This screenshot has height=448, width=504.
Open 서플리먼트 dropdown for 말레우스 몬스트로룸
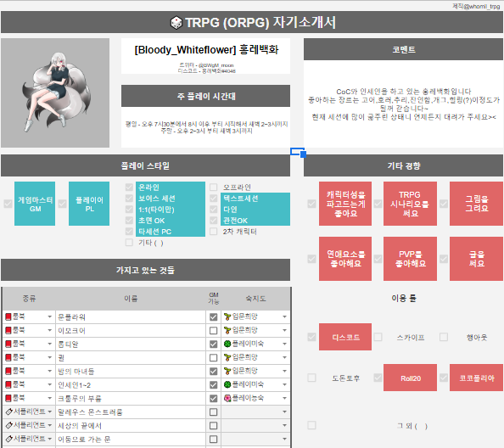tap(49, 412)
